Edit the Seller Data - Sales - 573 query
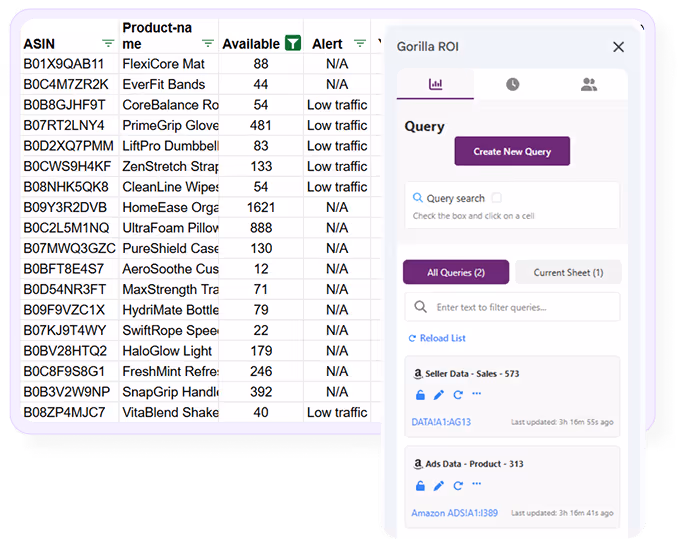The image size is (687, 539). click(439, 395)
